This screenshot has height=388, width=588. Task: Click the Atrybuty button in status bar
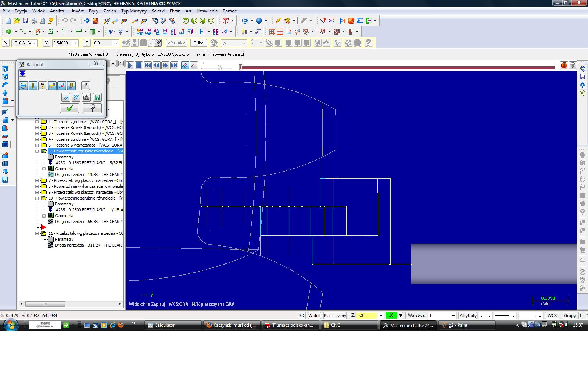tap(468, 315)
